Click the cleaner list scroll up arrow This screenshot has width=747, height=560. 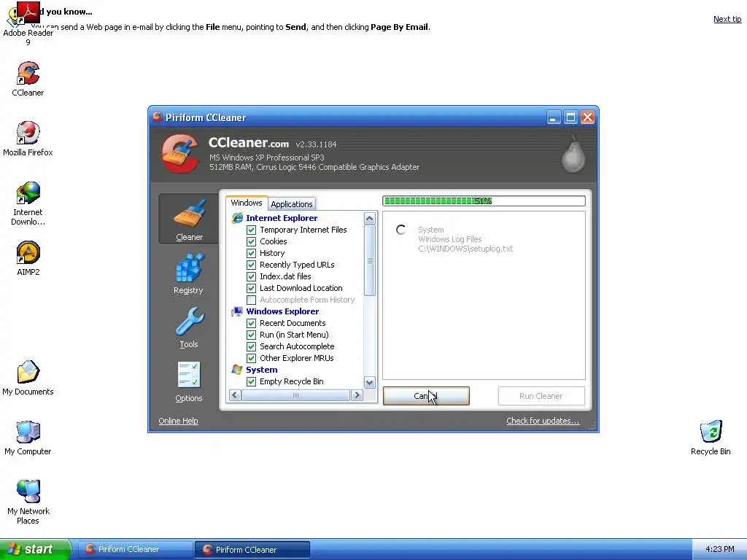pyautogui.click(x=369, y=219)
